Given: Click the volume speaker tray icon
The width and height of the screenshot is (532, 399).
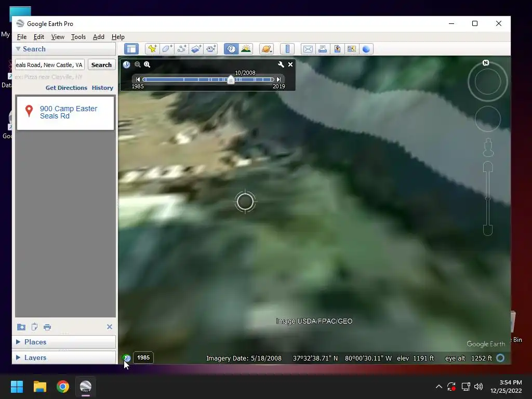Looking at the screenshot, I should tap(478, 387).
